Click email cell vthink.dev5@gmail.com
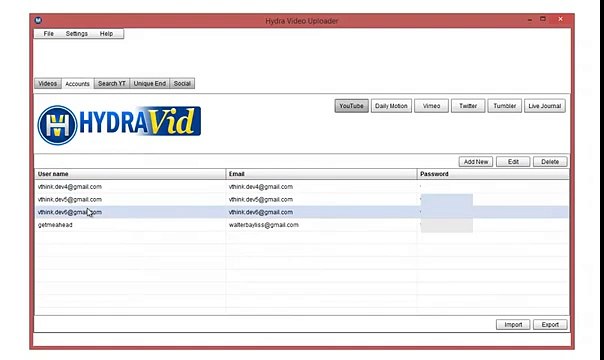604x360 pixels. tap(261, 199)
